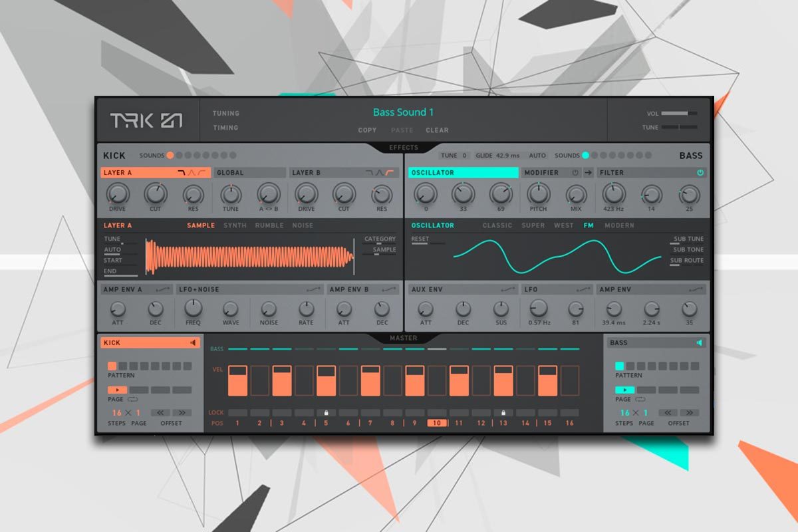Click the TRK-01 logo
This screenshot has height=532, width=798.
(146, 120)
